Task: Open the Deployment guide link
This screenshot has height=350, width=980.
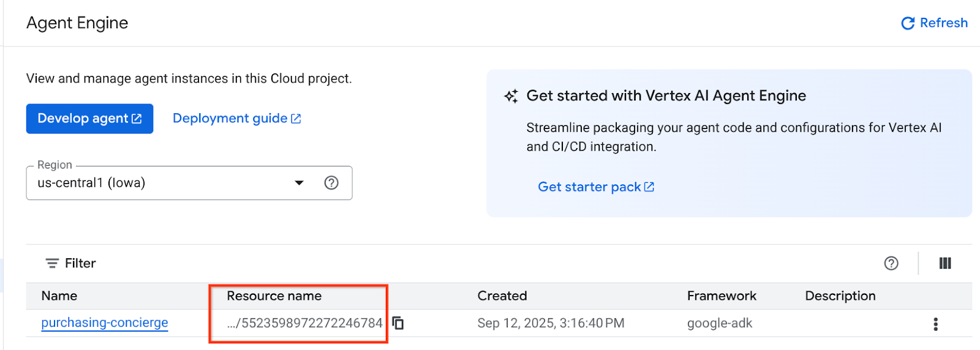Action: [x=236, y=119]
